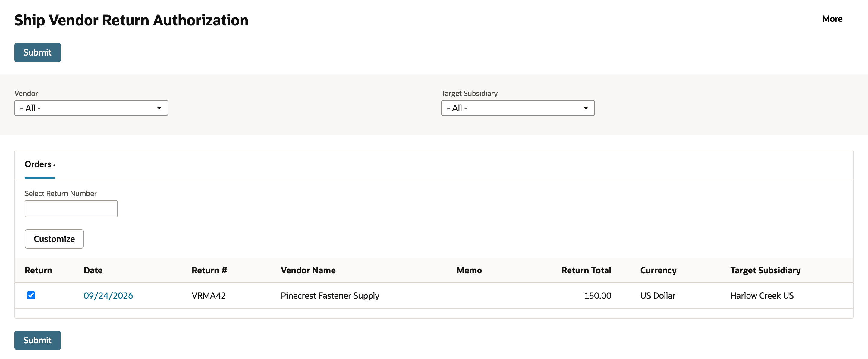Click the top Submit button
The width and height of the screenshot is (868, 359).
37,52
